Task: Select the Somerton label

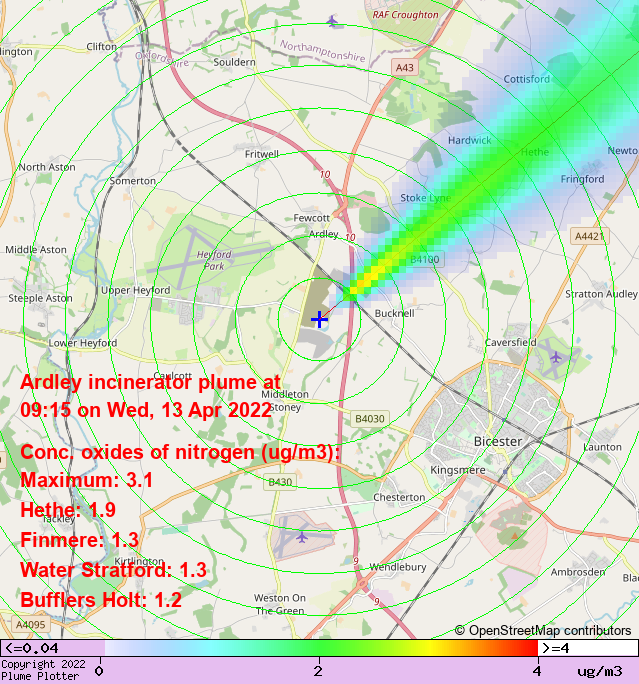Action: click(x=133, y=181)
